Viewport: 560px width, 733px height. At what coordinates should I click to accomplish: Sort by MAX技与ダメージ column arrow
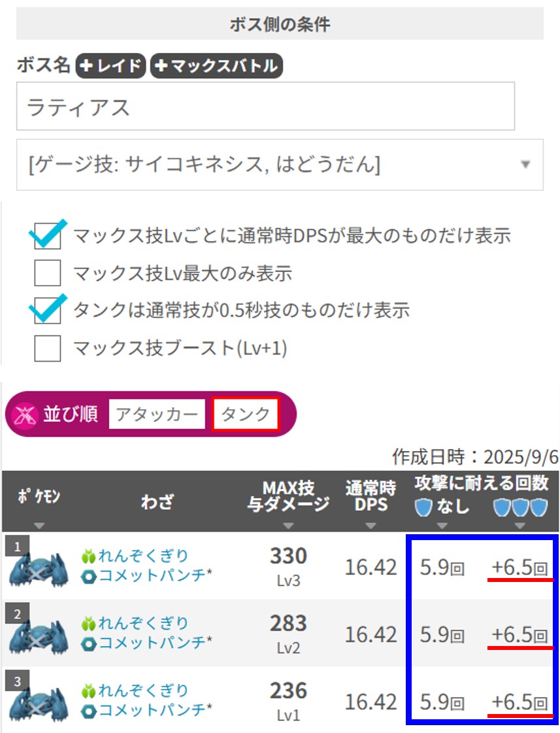[x=288, y=526]
